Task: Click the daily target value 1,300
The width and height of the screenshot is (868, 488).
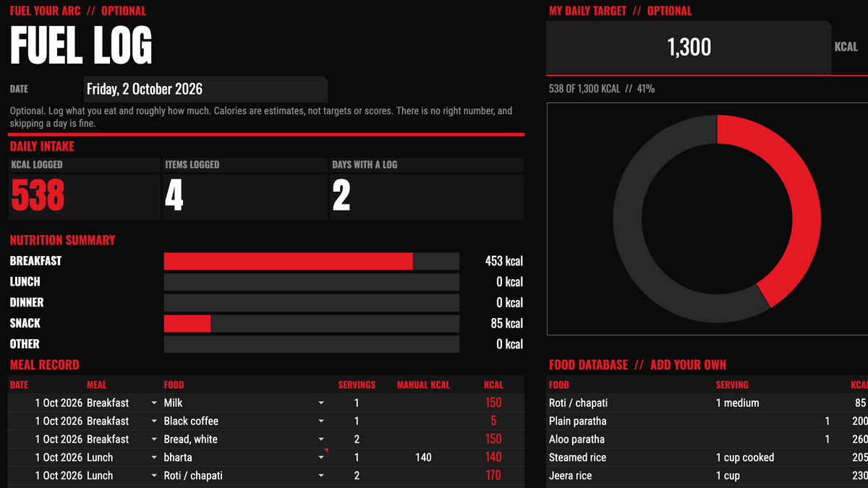Action: tap(689, 48)
